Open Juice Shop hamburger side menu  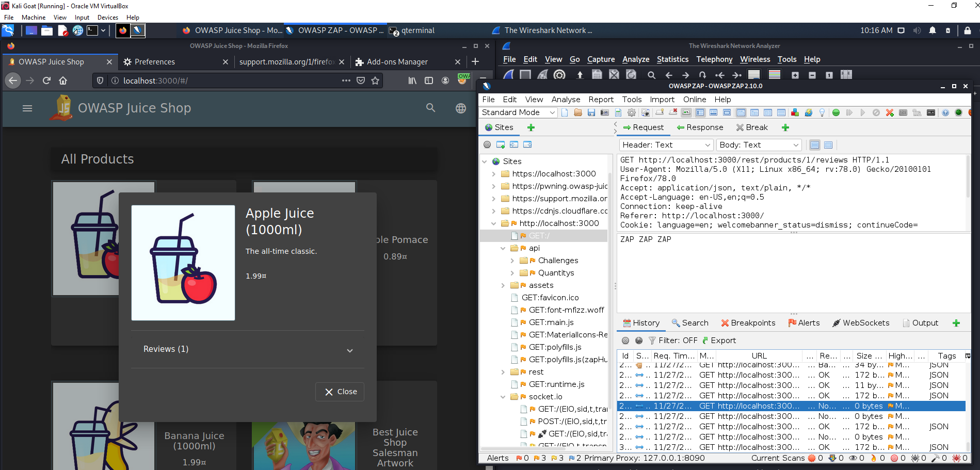pos(27,108)
